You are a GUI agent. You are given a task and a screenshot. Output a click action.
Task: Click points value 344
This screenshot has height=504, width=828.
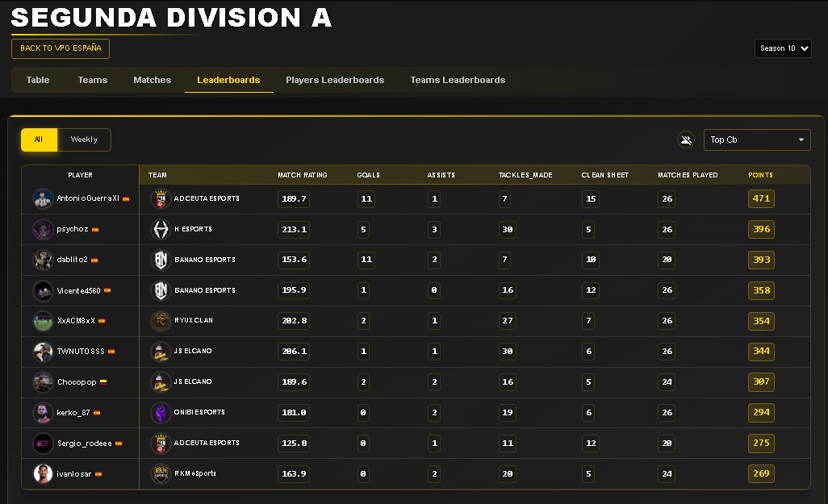(x=761, y=352)
